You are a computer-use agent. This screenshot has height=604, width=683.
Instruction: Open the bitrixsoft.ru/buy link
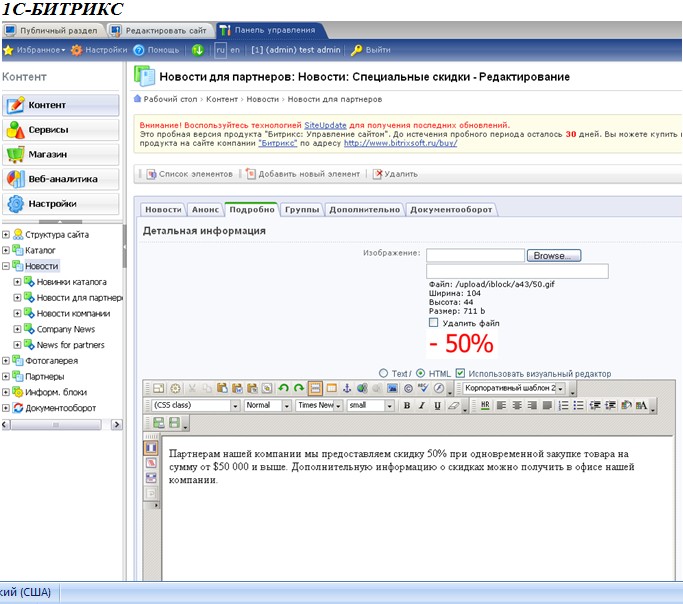tap(400, 143)
